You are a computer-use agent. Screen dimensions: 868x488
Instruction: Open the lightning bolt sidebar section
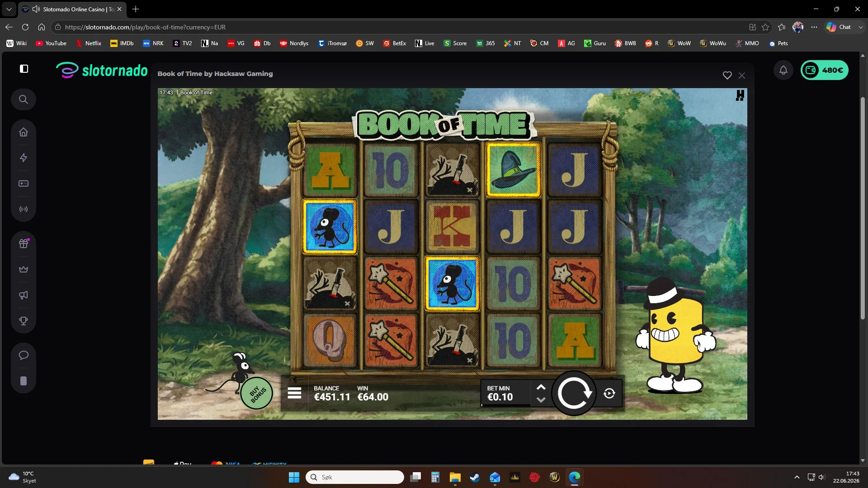pos(24,158)
